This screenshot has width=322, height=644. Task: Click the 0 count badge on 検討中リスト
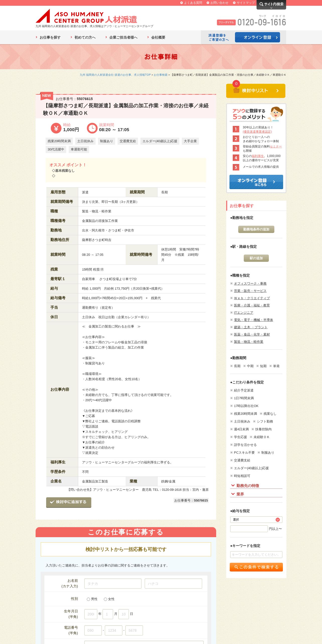[236, 84]
